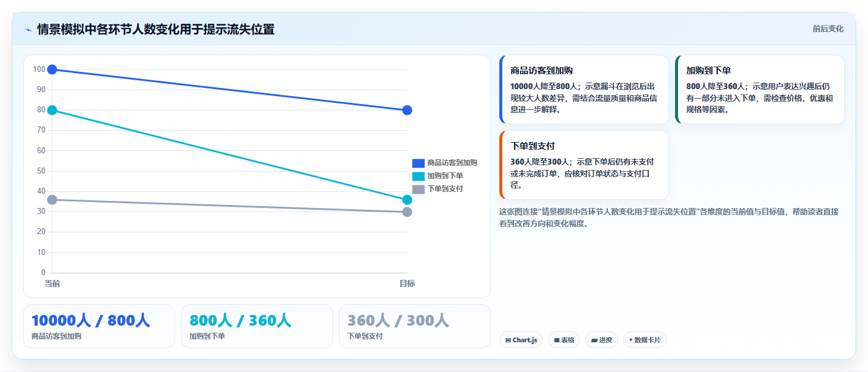The height and width of the screenshot is (372, 868).
Task: Click the 表格 tag
Action: tap(564, 340)
